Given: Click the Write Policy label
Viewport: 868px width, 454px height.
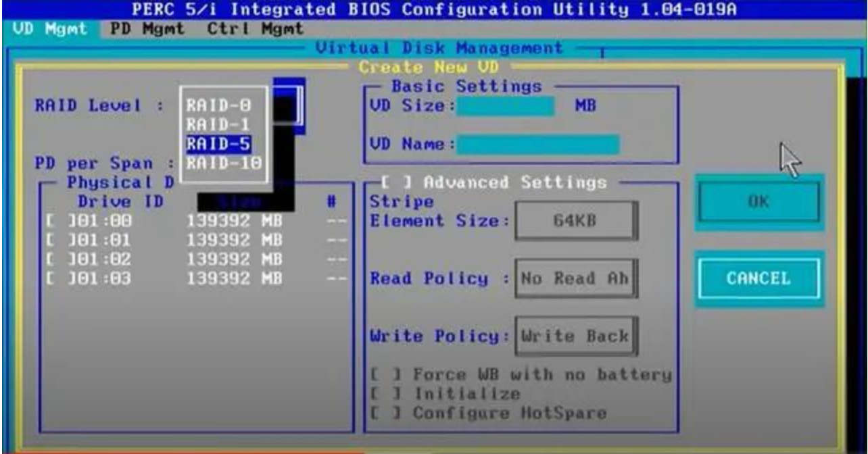Looking at the screenshot, I should (439, 336).
